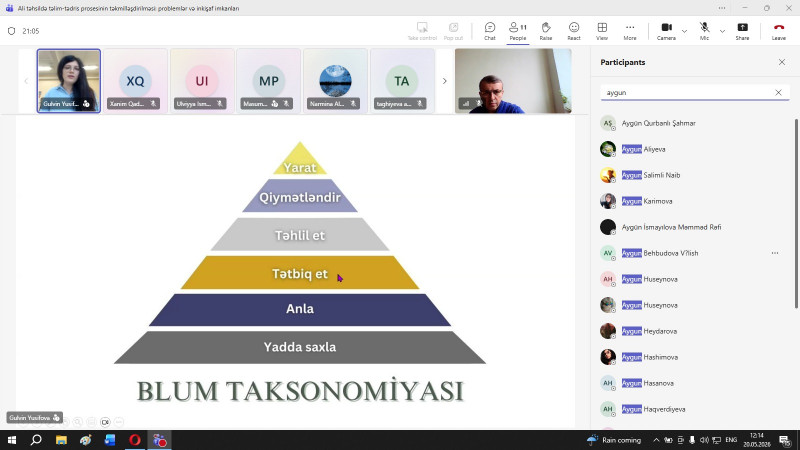The height and width of the screenshot is (450, 800).
Task: Open the Chat panel
Action: [489, 31]
